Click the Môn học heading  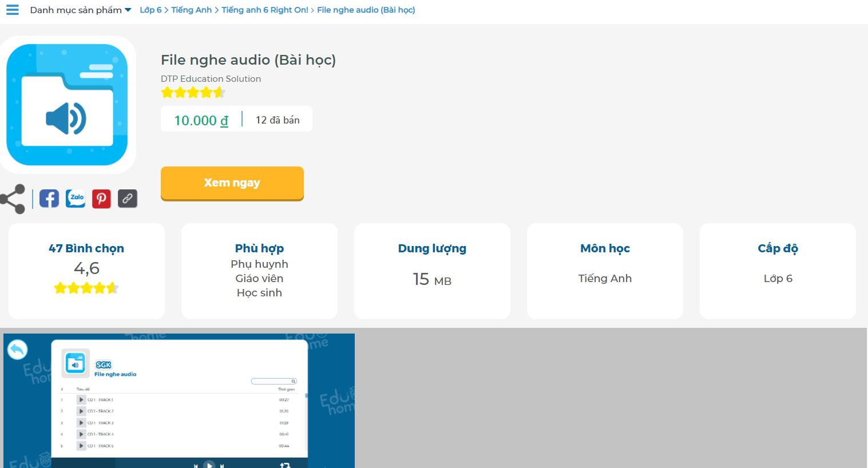point(605,248)
